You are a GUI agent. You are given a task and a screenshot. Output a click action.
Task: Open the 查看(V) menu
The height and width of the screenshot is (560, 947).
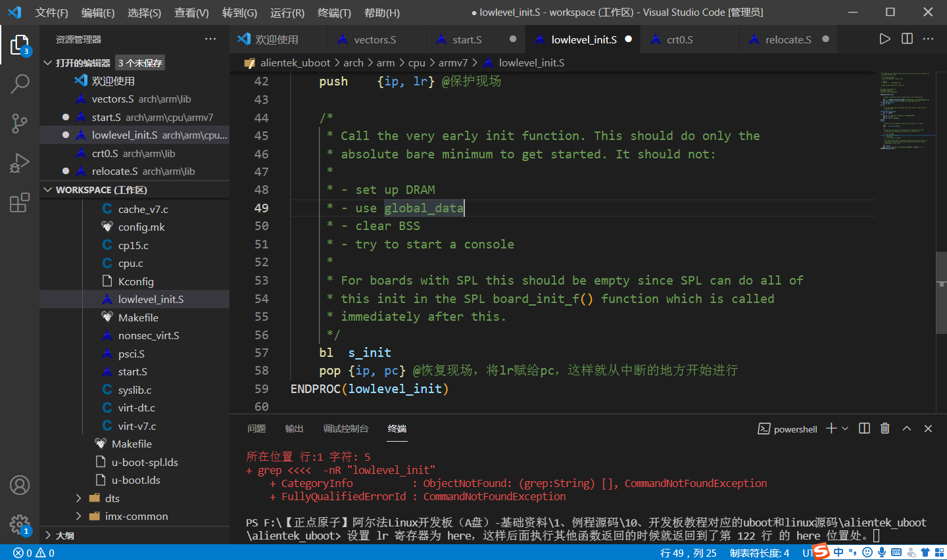191,12
